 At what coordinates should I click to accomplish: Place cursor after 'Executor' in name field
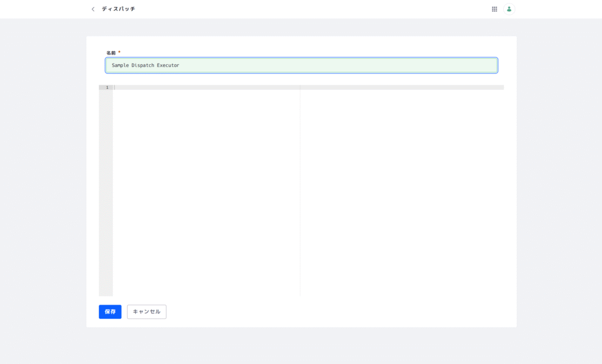(180, 65)
